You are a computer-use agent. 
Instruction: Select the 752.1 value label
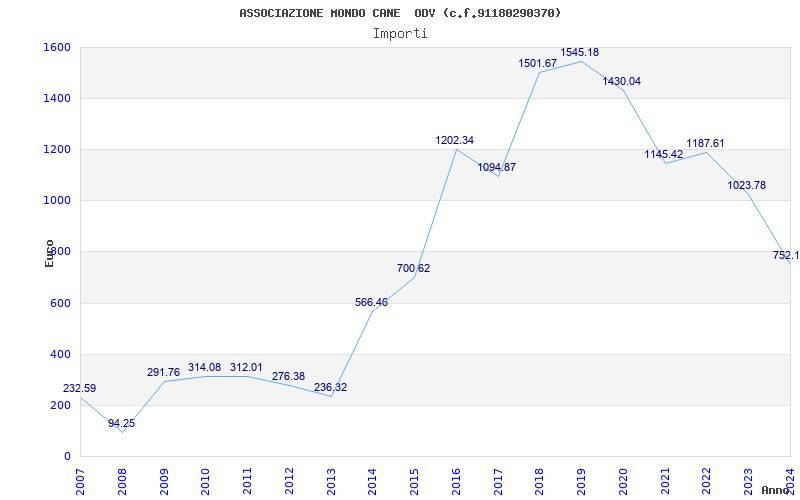pyautogui.click(x=786, y=256)
